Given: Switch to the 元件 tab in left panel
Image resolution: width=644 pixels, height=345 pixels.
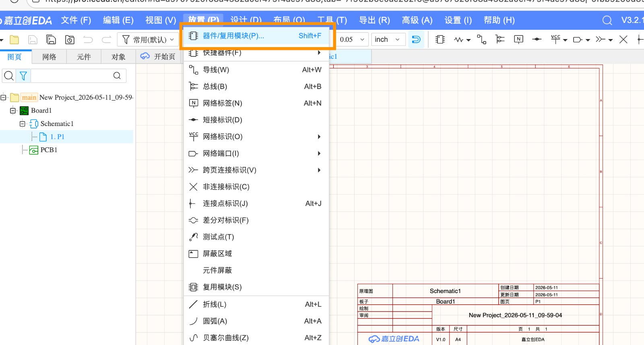Looking at the screenshot, I should 84,57.
